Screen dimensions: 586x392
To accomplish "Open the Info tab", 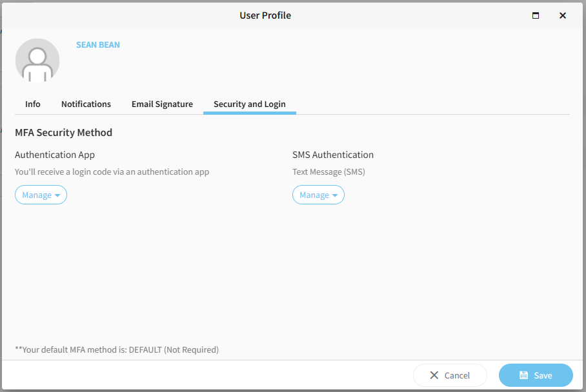I will 33,104.
